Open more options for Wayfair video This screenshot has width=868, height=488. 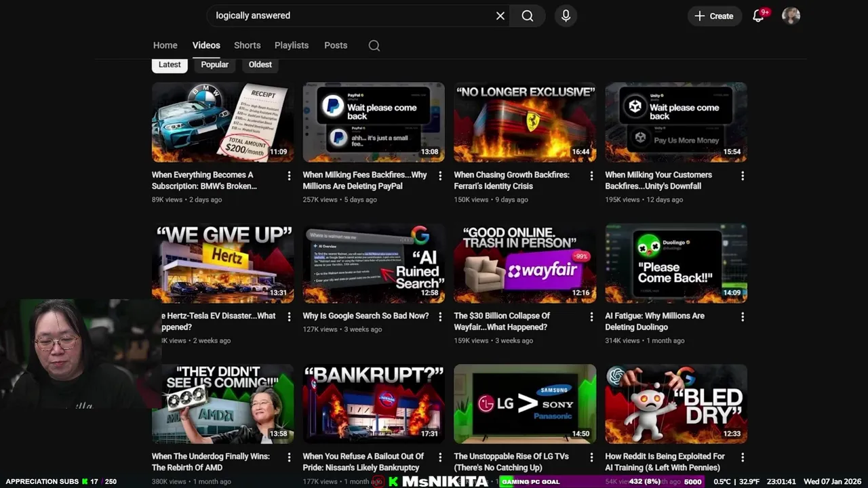(x=591, y=317)
